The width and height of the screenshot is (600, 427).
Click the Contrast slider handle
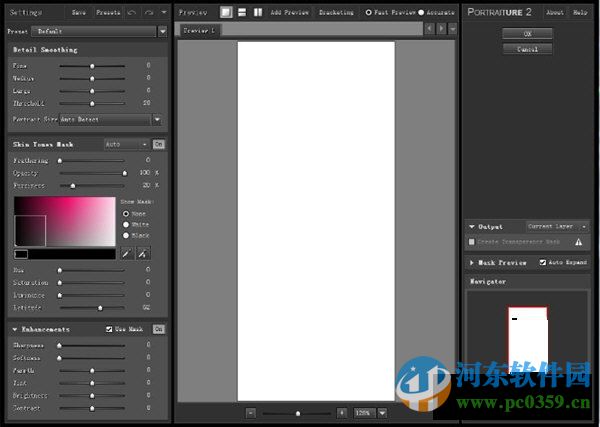coord(92,409)
